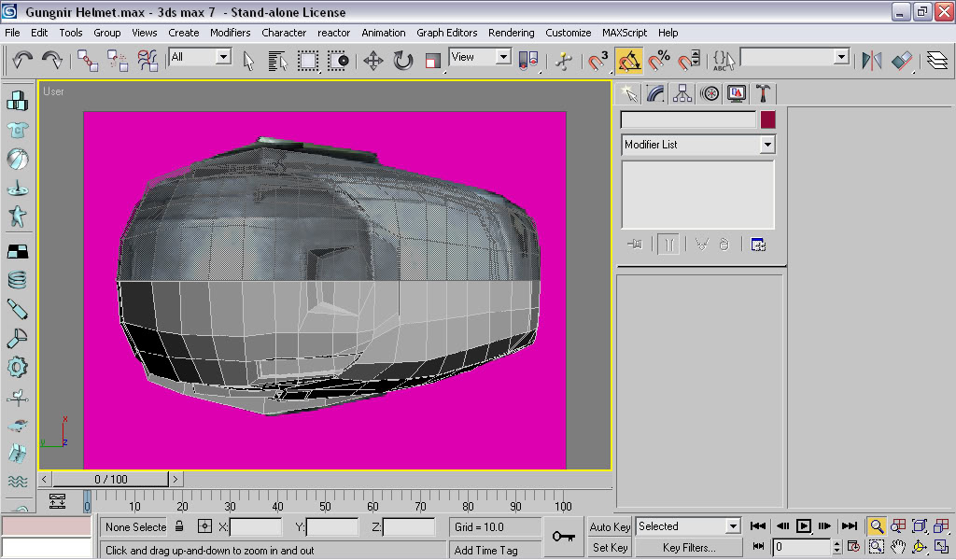Screen dimensions: 956x560
Task: Click the Play Animation button
Action: [x=803, y=526]
